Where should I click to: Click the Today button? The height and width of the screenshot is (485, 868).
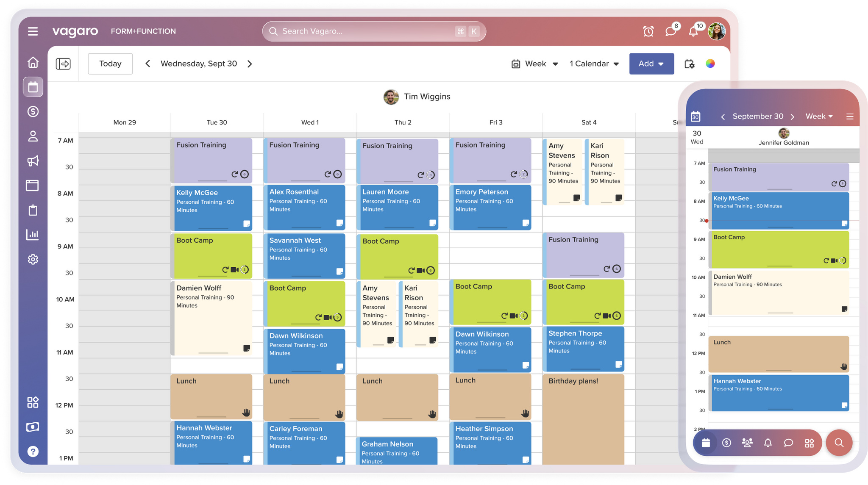[x=110, y=64]
